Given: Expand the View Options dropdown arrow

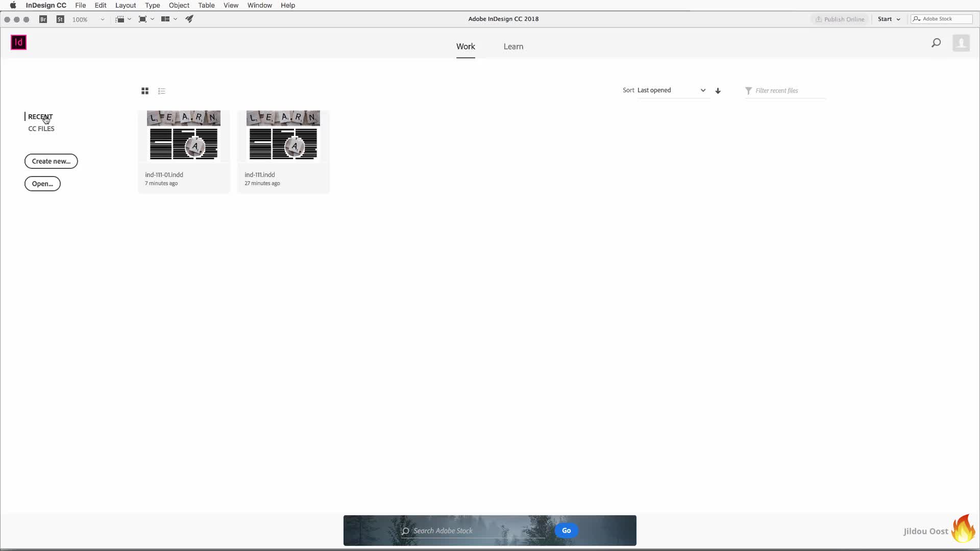Looking at the screenshot, I should click(130, 19).
